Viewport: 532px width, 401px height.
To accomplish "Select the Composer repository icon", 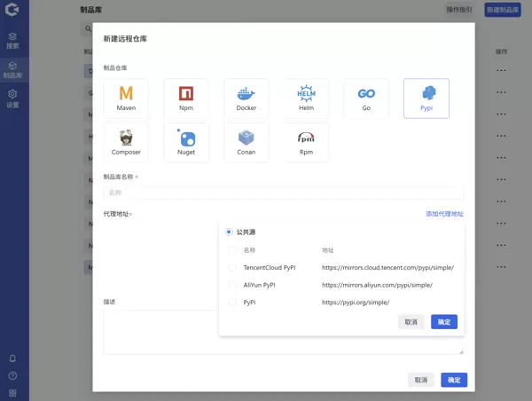I will point(126,143).
